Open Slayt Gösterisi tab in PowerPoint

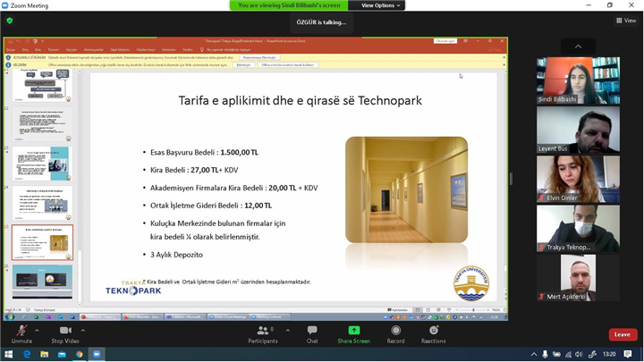pos(120,50)
